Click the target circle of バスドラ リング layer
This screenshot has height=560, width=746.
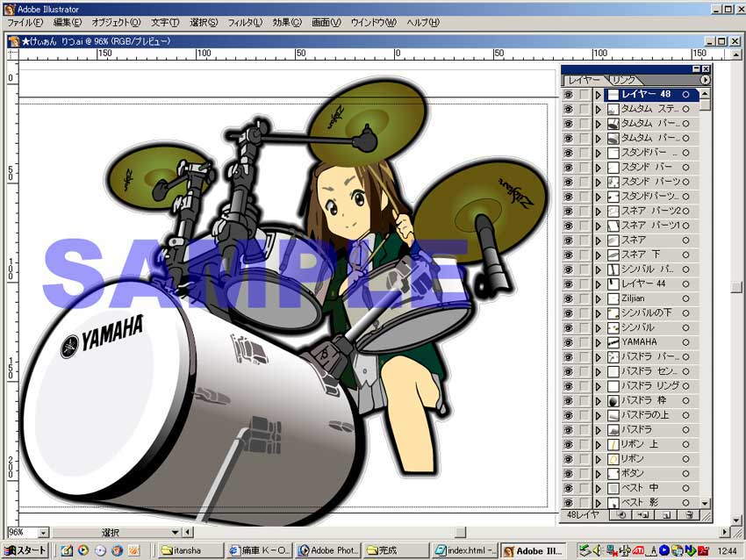tap(685, 386)
